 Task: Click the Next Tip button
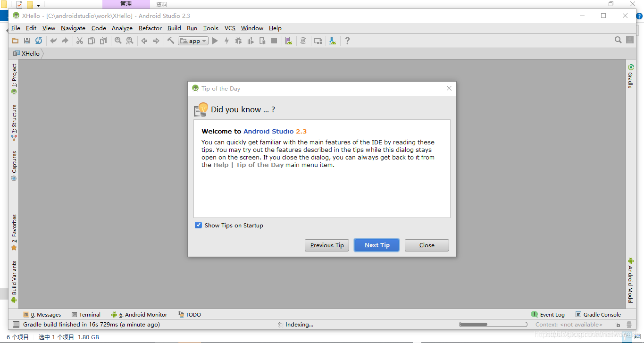coord(377,245)
